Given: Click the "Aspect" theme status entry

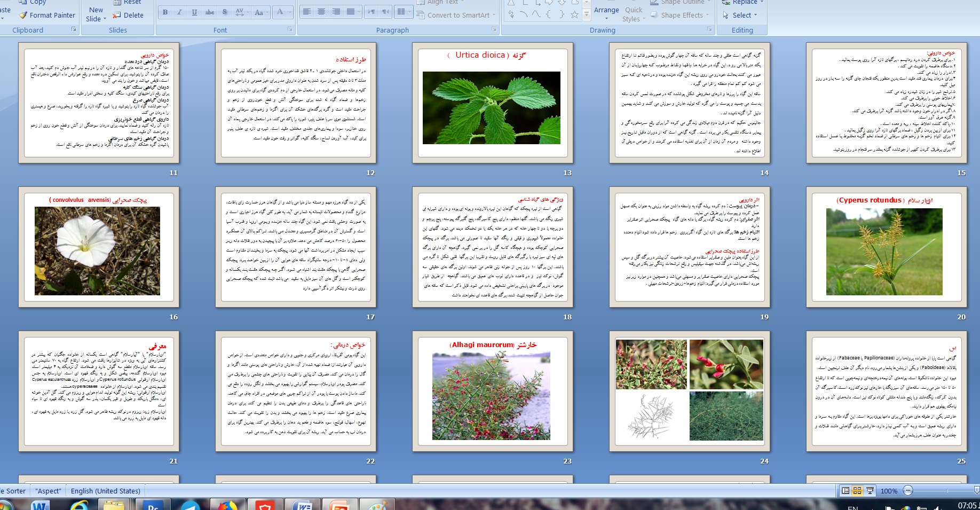Looking at the screenshot, I should (x=49, y=491).
